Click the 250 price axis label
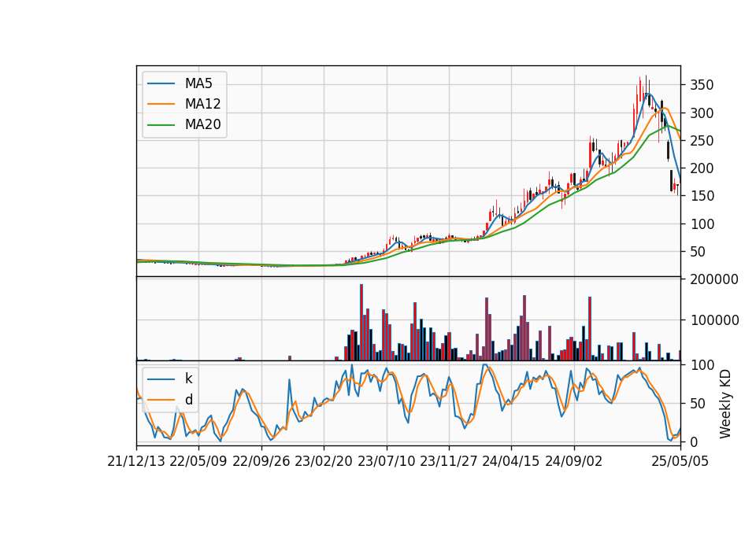The width and height of the screenshot is (756, 543). [x=702, y=141]
